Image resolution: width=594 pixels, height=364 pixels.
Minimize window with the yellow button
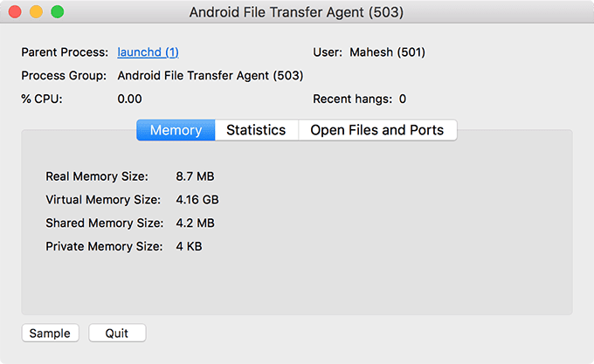click(37, 11)
